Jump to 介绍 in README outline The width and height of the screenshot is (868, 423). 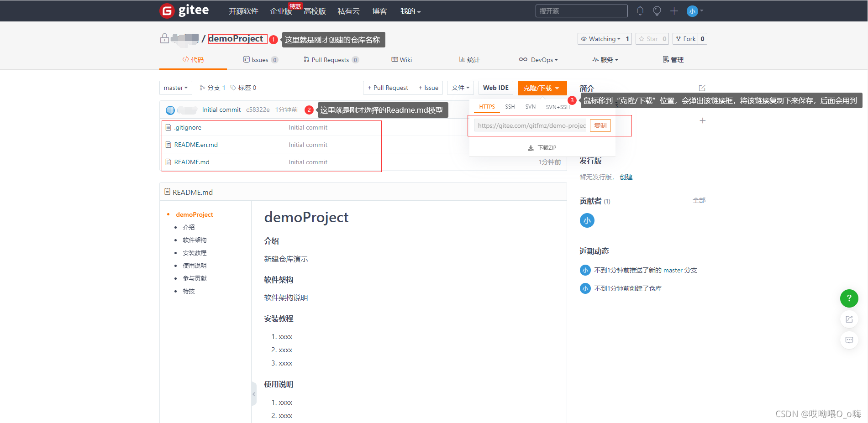(x=189, y=227)
